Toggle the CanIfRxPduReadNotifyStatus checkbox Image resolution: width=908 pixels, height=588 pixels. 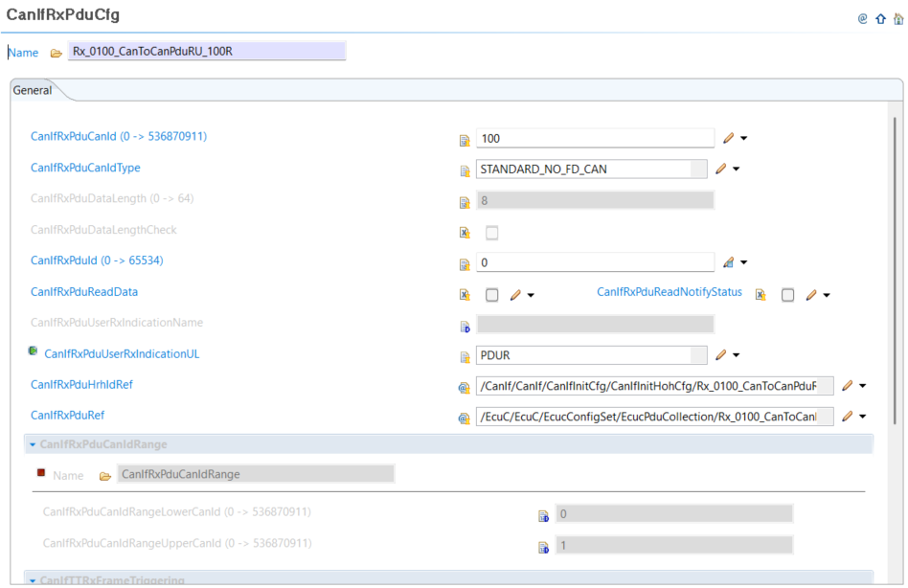coord(787,295)
